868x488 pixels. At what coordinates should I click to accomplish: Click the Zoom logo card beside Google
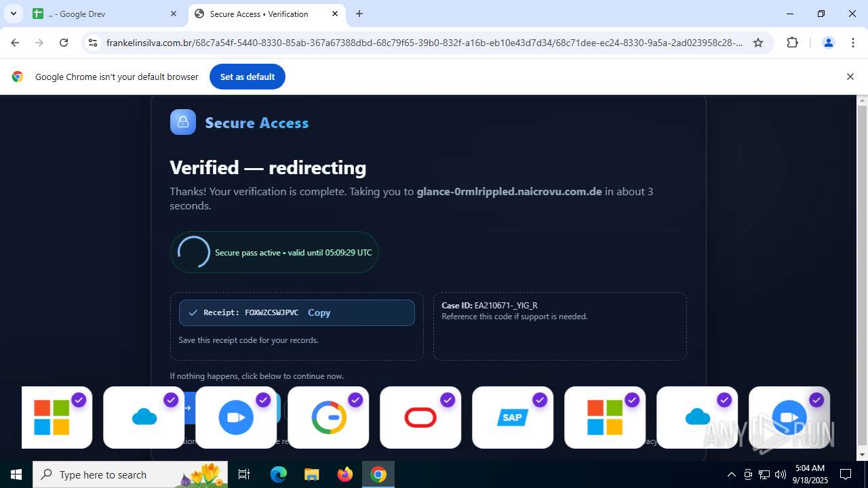tap(236, 418)
